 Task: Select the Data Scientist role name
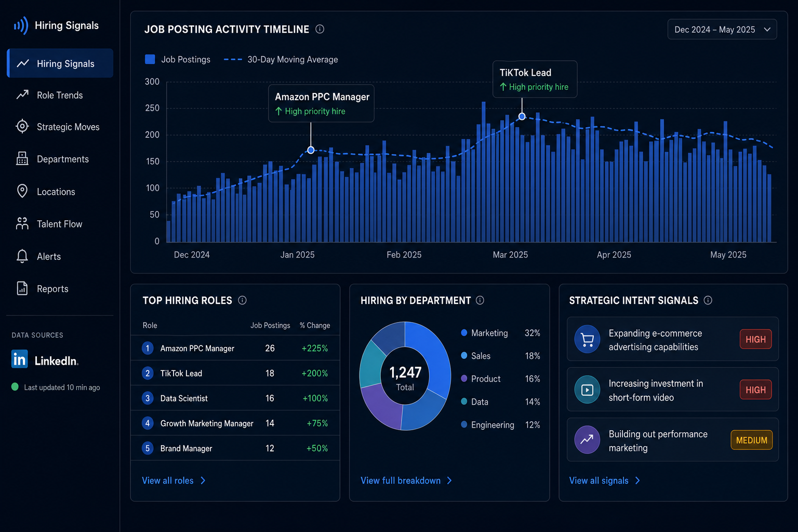click(x=184, y=398)
